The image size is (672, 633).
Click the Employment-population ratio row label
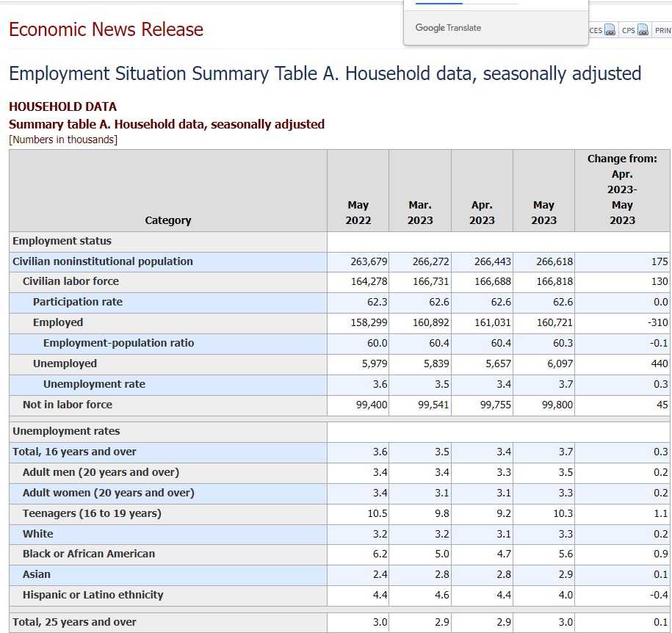118,343
